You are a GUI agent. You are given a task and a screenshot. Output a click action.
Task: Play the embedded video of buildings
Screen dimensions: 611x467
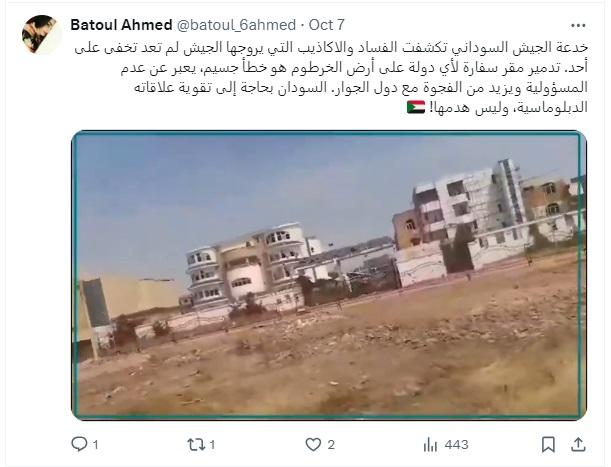329,275
